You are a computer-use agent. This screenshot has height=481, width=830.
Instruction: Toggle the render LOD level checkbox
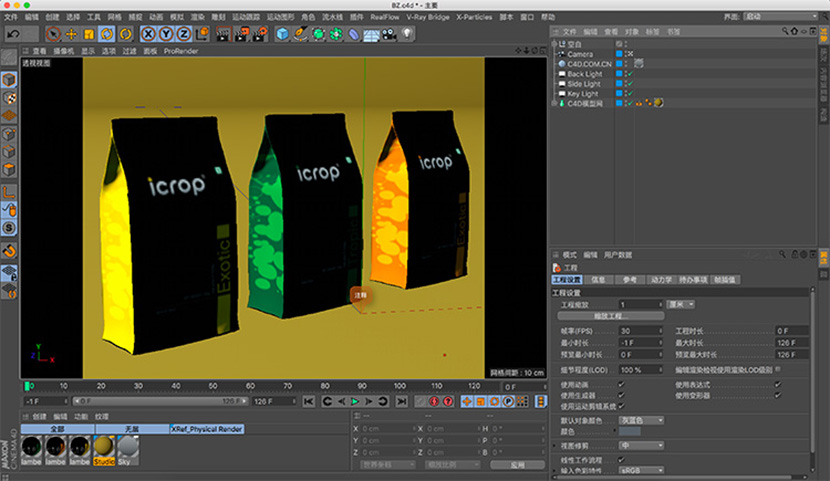point(778,369)
